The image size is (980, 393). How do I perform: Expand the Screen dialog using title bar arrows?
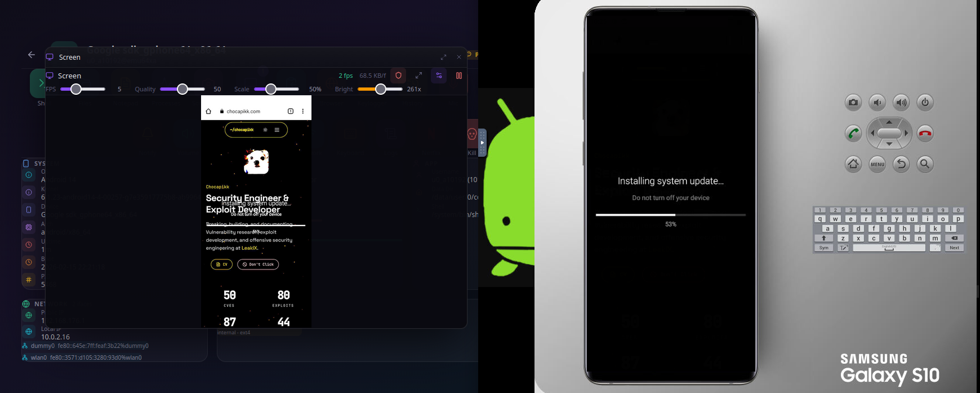443,57
